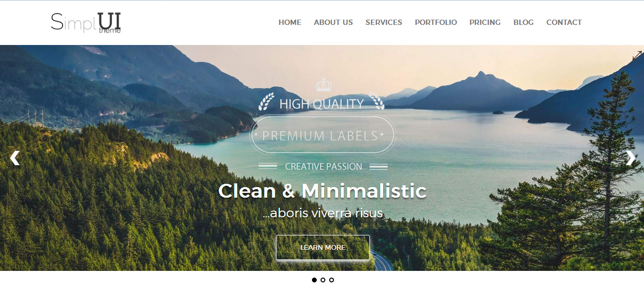Select the second slider dot
Viewport: 644px width, 291px height.
(x=323, y=280)
